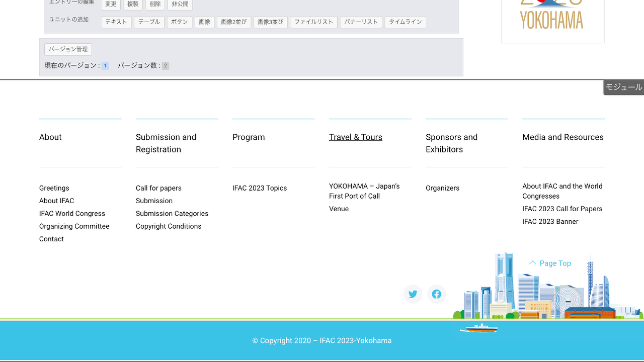Add a タイムライン unit
Image resolution: width=644 pixels, height=362 pixels.
point(405,22)
